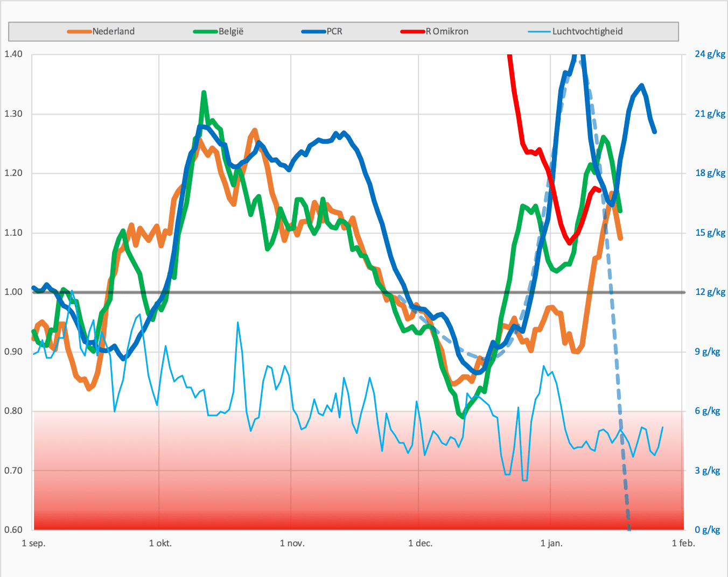Click the 1.40 left axis value
The height and width of the screenshot is (577, 728).
13,54
